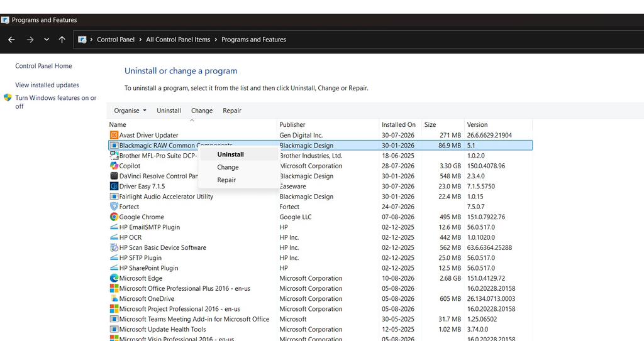Sort by the Version column header
Image resolution: width=644 pixels, height=341 pixels.
(x=499, y=124)
